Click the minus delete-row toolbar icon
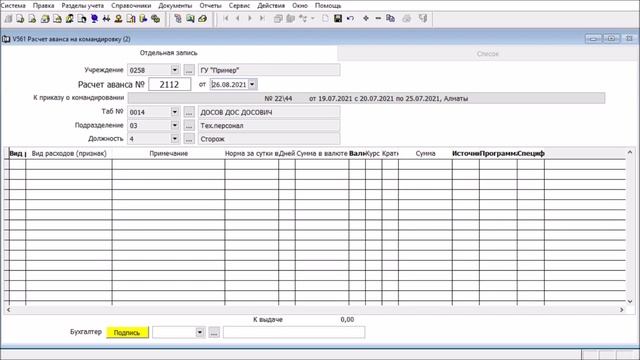 click(x=378, y=18)
